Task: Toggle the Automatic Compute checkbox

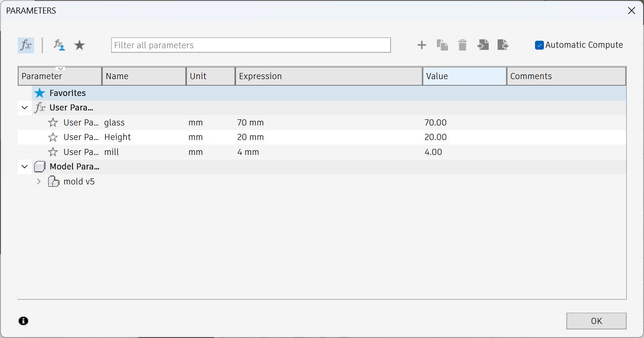Action: click(539, 45)
